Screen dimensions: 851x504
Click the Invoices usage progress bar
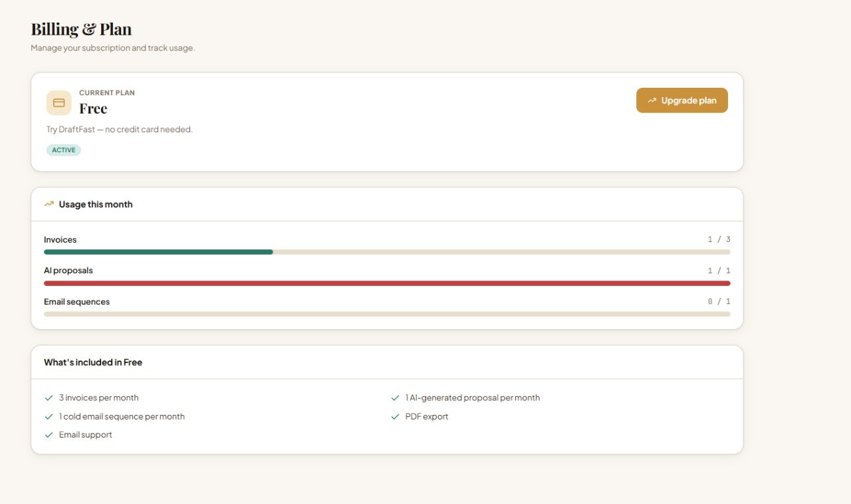[387, 252]
